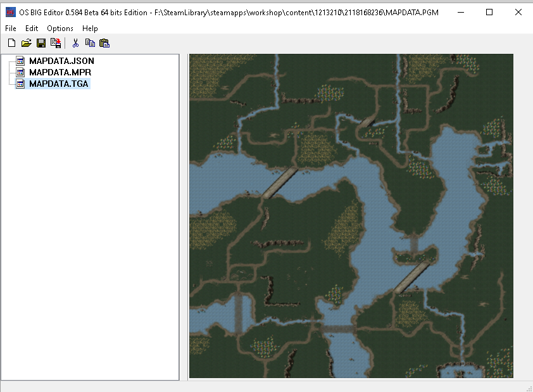The height and width of the screenshot is (392, 533).
Task: Open the File menu
Action: [x=11, y=28]
